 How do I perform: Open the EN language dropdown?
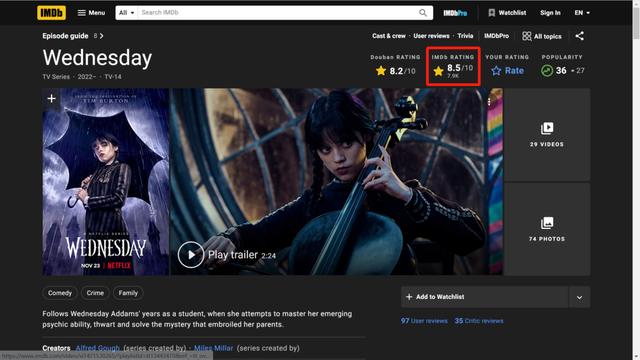click(x=582, y=13)
